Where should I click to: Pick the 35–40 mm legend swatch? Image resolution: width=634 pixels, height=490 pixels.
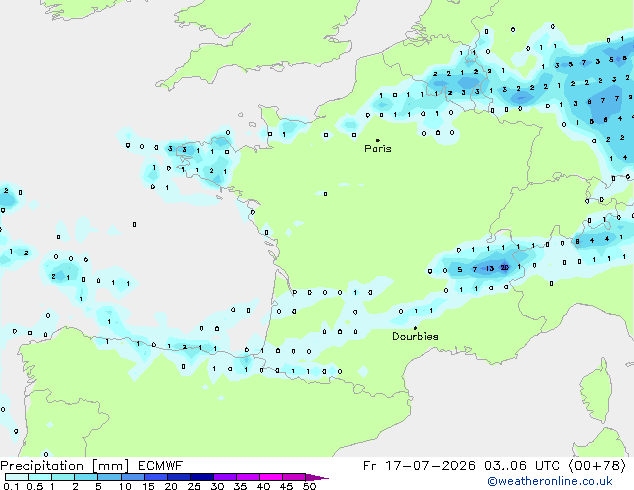pyautogui.click(x=248, y=477)
